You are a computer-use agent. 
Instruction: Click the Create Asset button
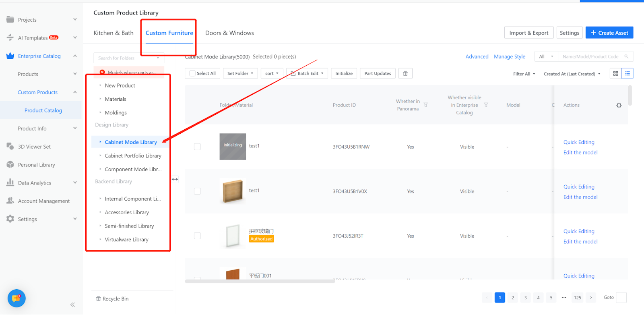(609, 33)
